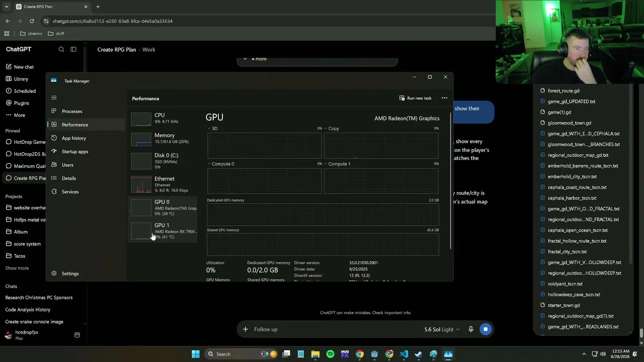Open the ChatGPT Library
This screenshot has height=362, width=644.
click(21, 79)
